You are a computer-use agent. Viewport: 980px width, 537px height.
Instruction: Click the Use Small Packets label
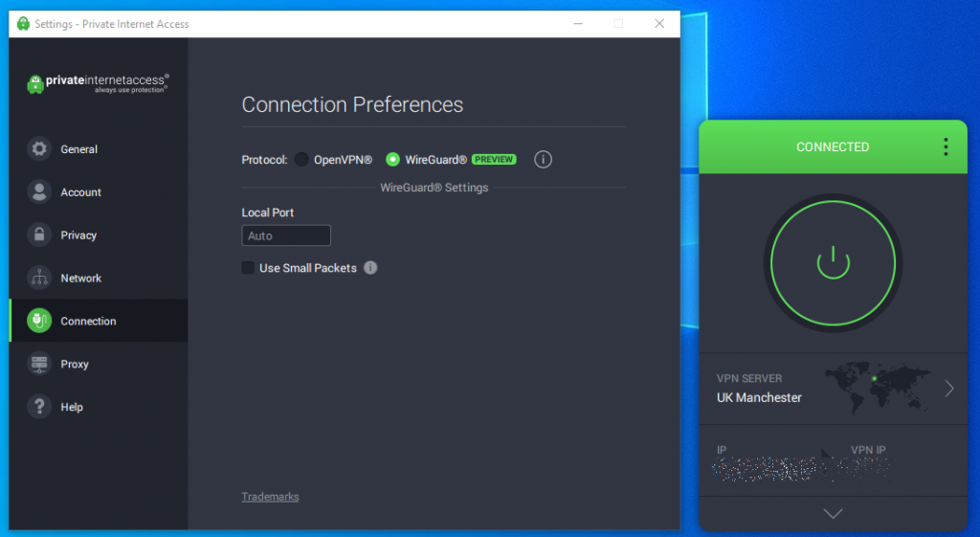(307, 268)
